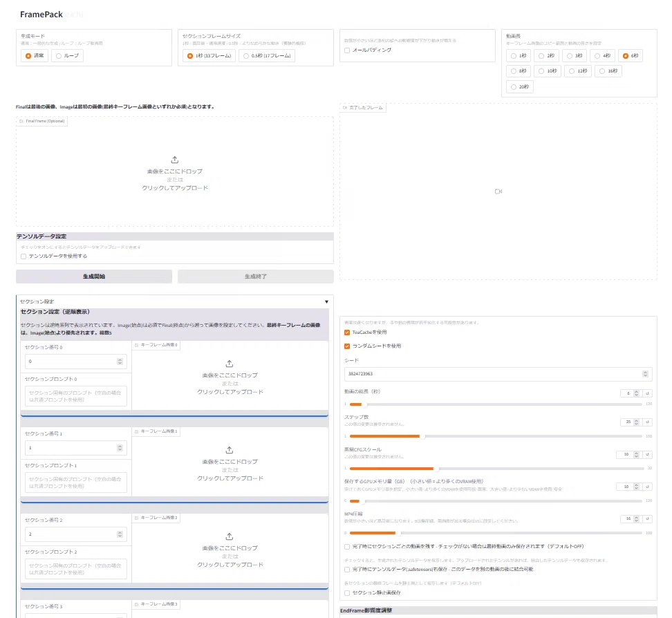Click stepper arrows of GPUメモリ量 number box
672x618 pixels.
(637, 487)
